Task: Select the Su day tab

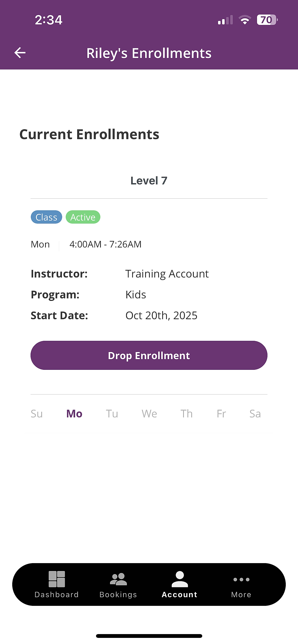Action: 37,414
